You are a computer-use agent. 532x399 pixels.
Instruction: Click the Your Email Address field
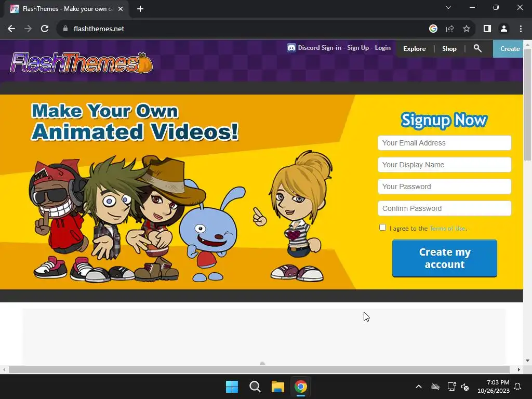coord(445,143)
